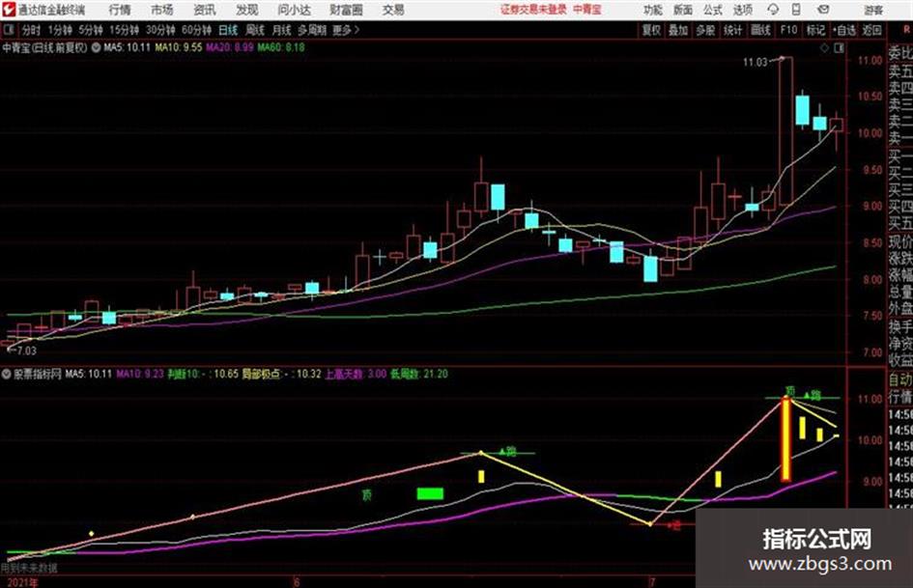Expand the main chart indicator settings arrow

[x=96, y=47]
